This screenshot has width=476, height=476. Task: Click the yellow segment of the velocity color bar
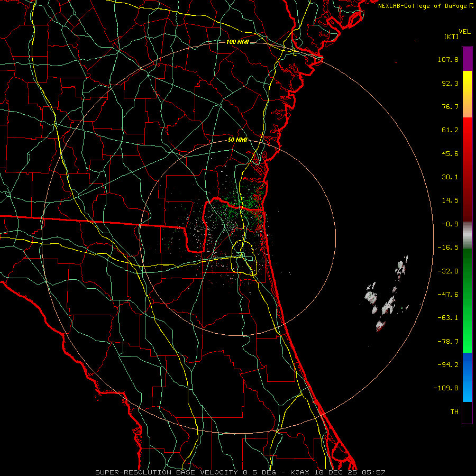click(x=467, y=94)
